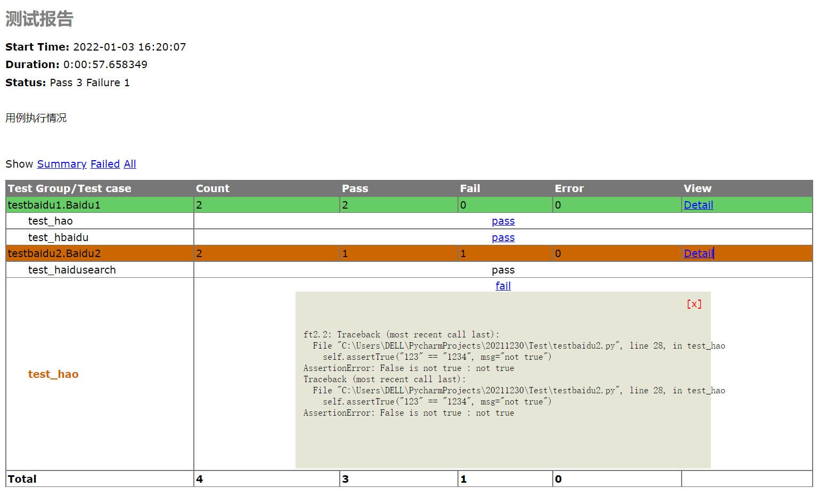Click the test_haidusearch test case name
Screen dimensions: 827x504
click(72, 270)
